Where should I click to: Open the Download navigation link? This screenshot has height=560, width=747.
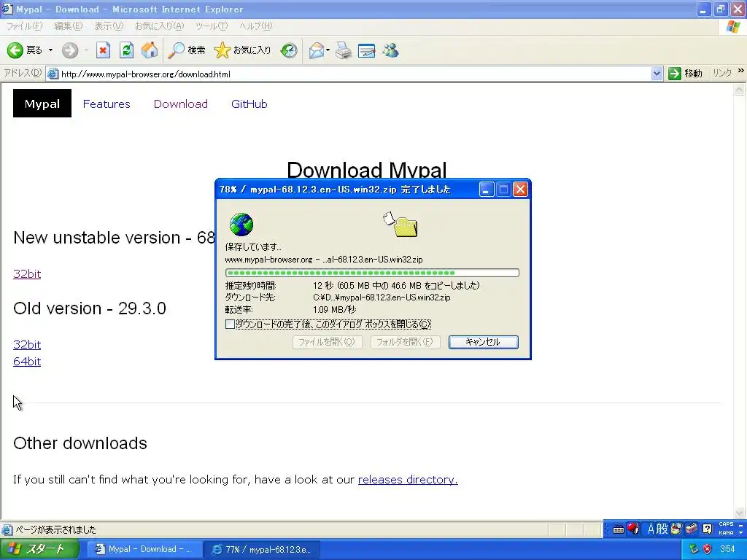[x=181, y=104]
